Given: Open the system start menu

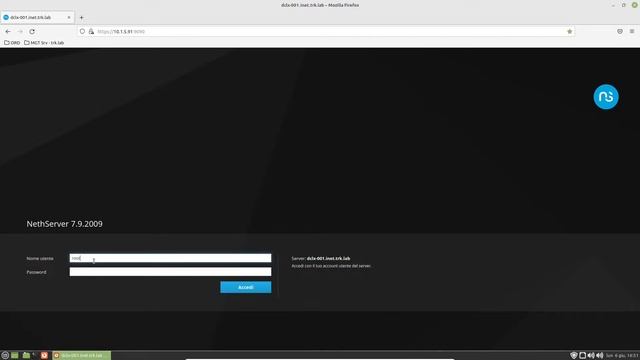Looking at the screenshot, I should coord(5,356).
